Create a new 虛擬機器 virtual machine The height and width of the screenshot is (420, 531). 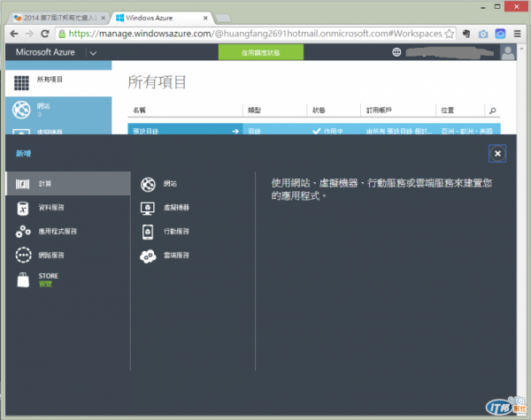point(176,208)
